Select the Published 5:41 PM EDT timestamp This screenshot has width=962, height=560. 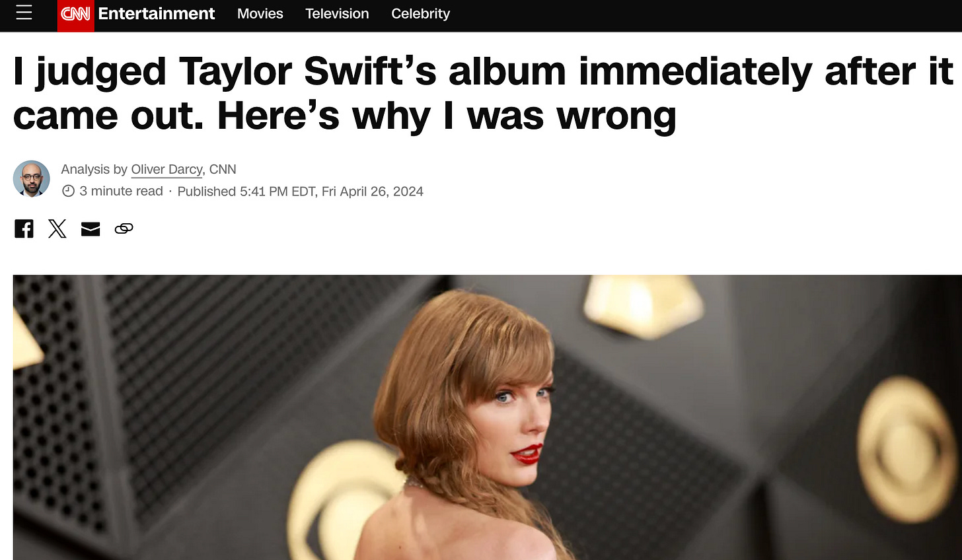pyautogui.click(x=301, y=192)
